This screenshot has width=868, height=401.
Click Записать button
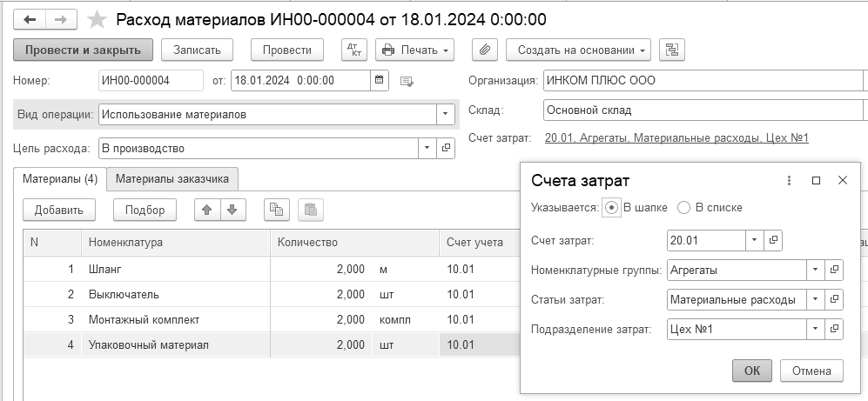tap(197, 50)
